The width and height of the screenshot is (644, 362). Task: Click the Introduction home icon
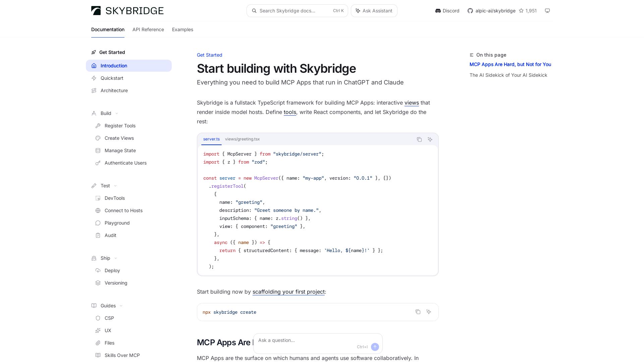coord(94,66)
